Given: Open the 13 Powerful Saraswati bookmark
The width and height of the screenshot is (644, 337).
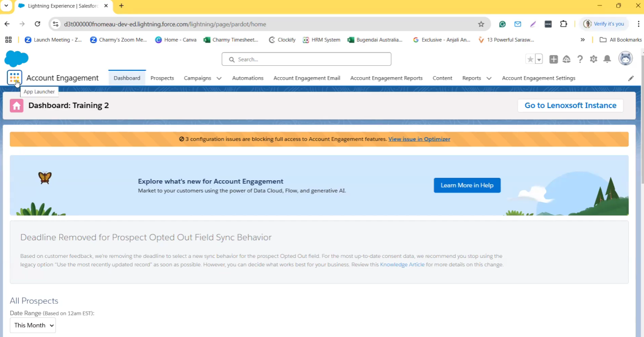Looking at the screenshot, I should [x=506, y=40].
